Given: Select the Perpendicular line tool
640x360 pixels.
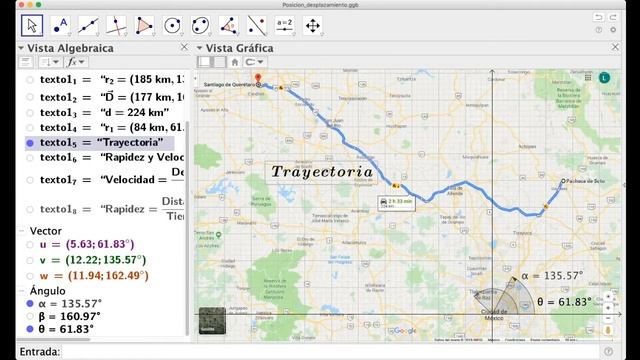Looking at the screenshot, I should 116,26.
